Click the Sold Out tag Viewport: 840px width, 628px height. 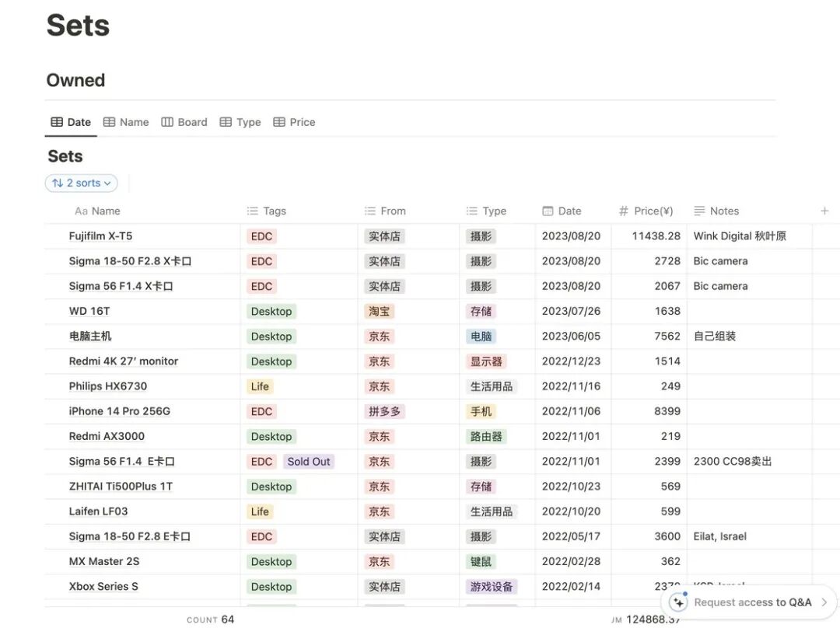point(309,462)
